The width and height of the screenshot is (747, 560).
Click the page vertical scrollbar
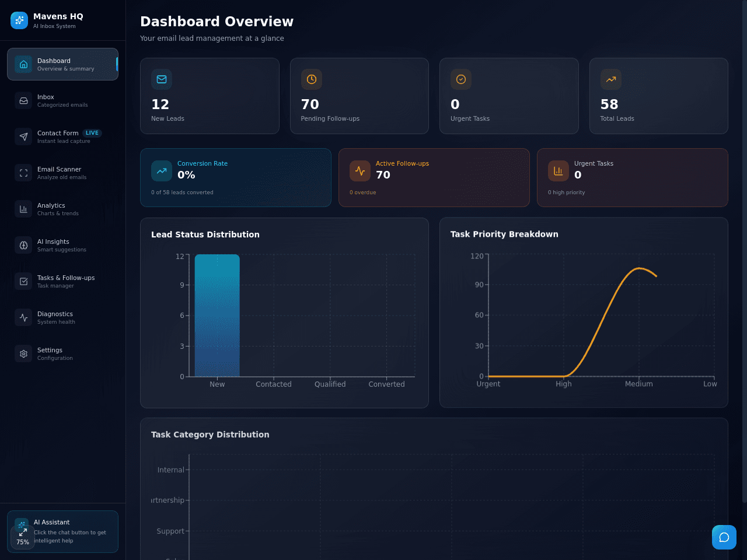(744, 251)
